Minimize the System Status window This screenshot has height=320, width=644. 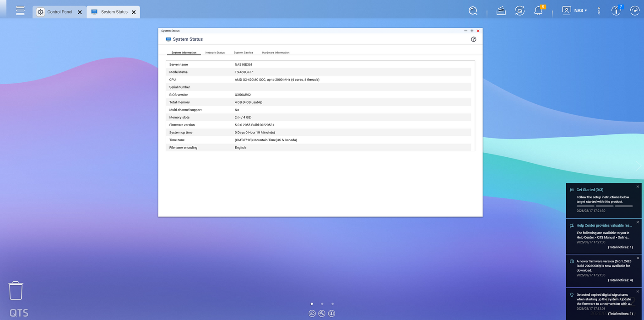pyautogui.click(x=465, y=31)
